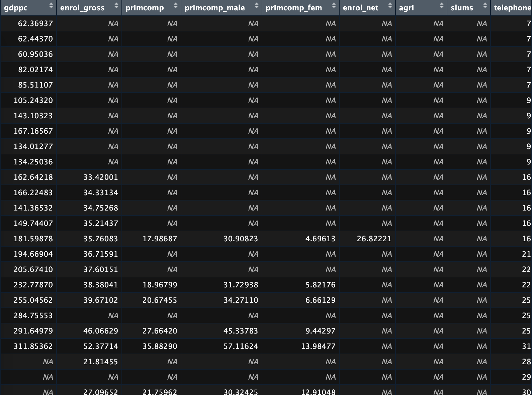The width and height of the screenshot is (532, 395).
Task: Select the primcomp_male column header
Action: click(221, 8)
